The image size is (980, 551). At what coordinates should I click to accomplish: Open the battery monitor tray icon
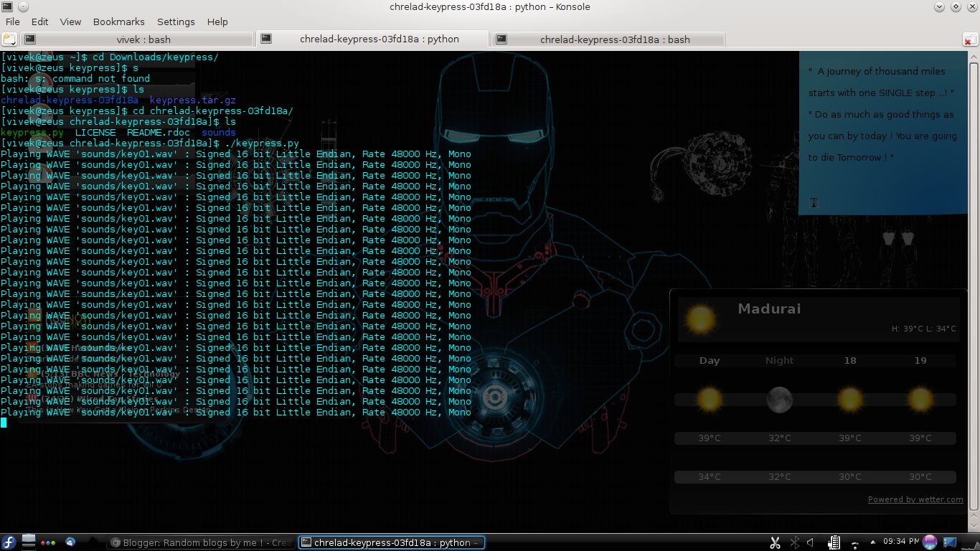tap(834, 542)
